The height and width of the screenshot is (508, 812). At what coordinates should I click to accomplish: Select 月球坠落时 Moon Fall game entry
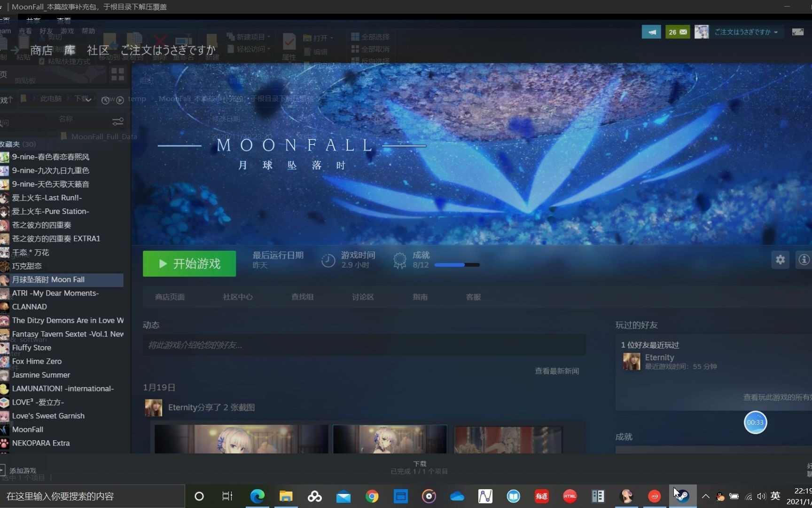click(x=62, y=280)
